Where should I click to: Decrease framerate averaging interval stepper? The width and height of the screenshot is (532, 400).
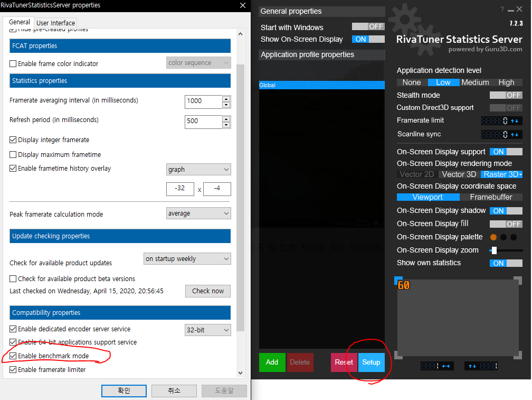(x=226, y=105)
